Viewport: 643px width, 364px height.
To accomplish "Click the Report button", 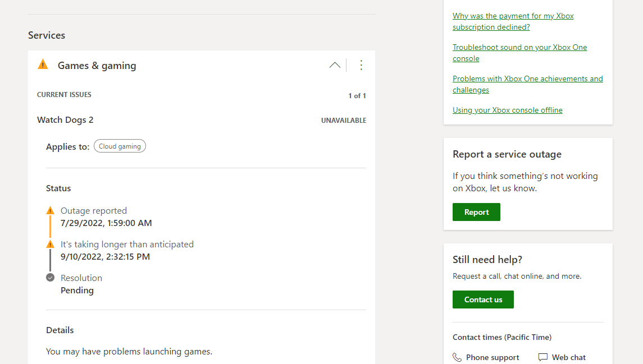I will pyautogui.click(x=476, y=211).
